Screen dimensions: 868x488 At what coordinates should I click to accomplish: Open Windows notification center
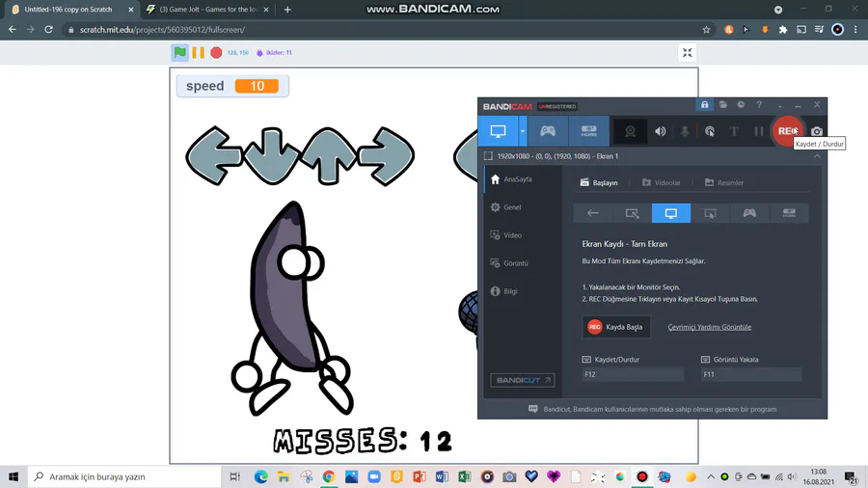click(x=852, y=477)
